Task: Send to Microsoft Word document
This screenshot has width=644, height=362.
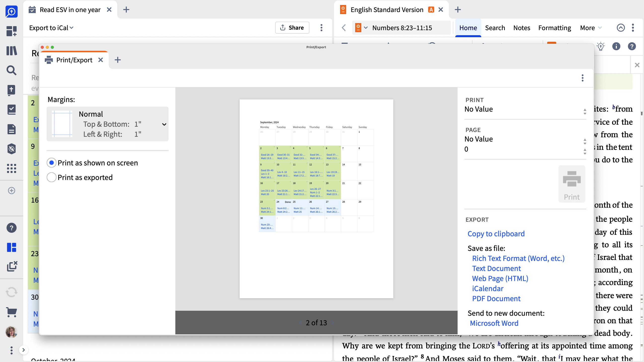Action: [494, 323]
